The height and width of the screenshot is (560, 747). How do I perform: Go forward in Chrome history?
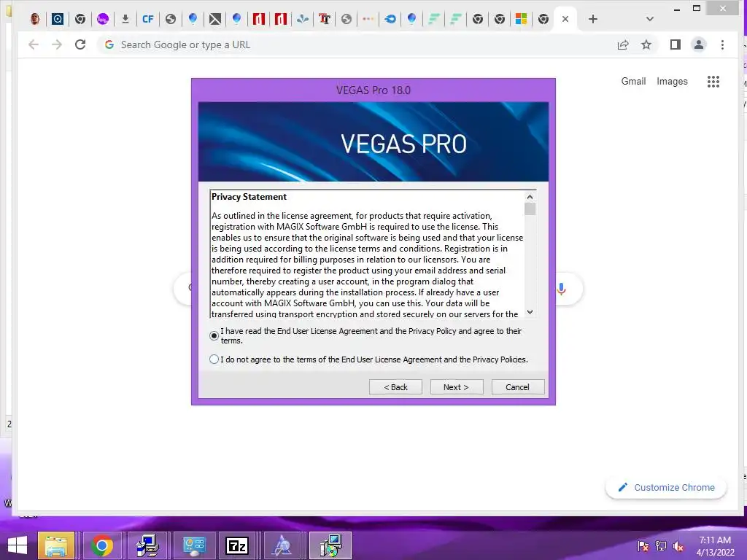point(57,44)
